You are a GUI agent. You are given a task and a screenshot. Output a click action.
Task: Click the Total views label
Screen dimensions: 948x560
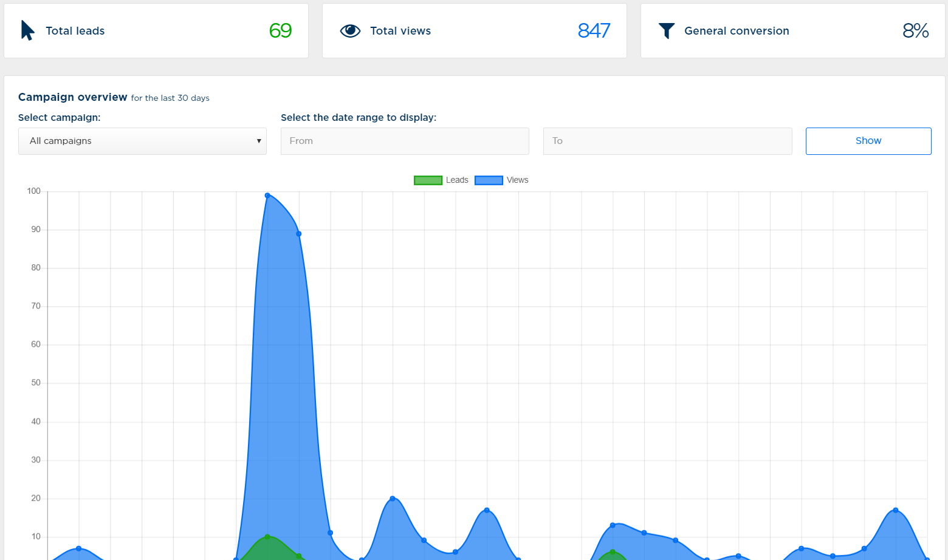click(400, 31)
